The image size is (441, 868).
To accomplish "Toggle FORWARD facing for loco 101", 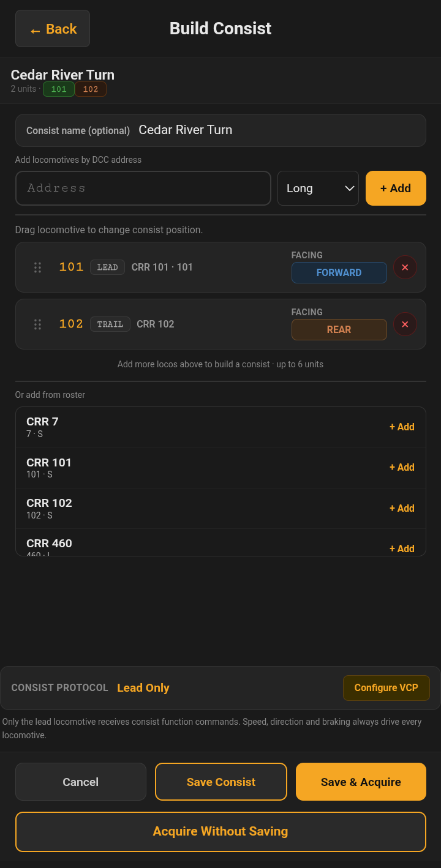I will pos(339,273).
